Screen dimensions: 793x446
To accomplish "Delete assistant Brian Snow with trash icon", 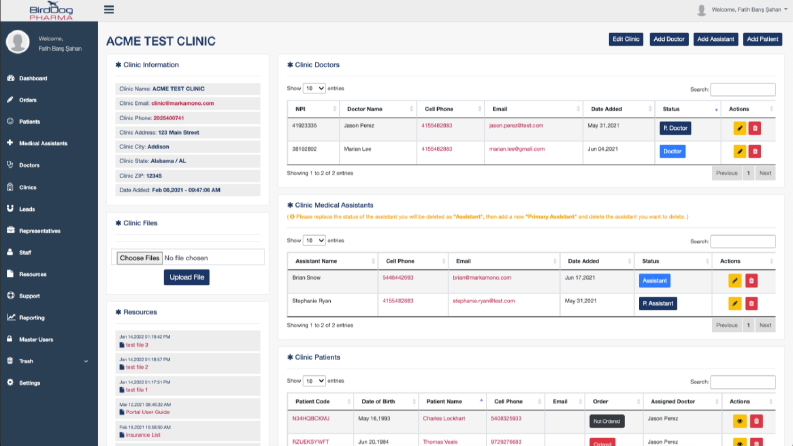I will tap(751, 281).
